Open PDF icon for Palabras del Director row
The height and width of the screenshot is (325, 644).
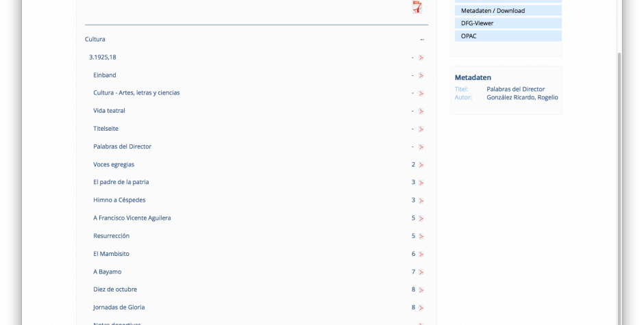pyautogui.click(x=421, y=147)
